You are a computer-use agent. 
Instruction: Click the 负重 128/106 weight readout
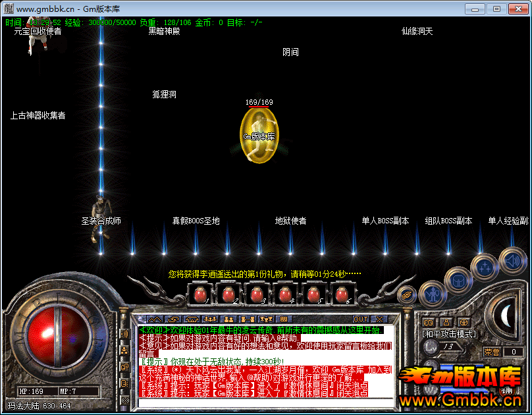[x=165, y=23]
